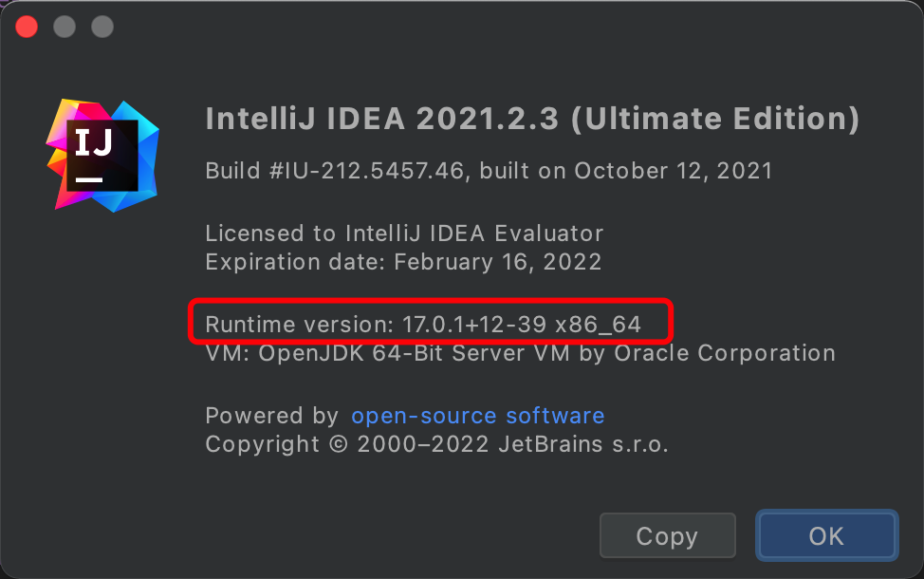Click the Expiration date line

coord(403,261)
